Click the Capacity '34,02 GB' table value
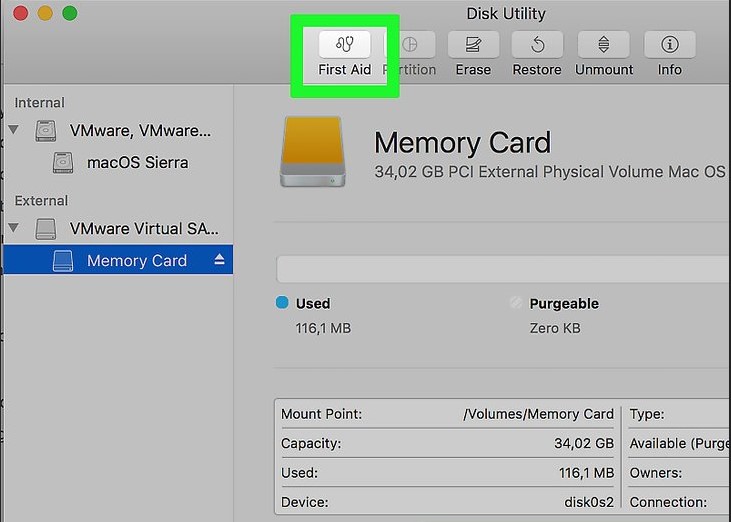The height and width of the screenshot is (522, 731). [x=584, y=443]
